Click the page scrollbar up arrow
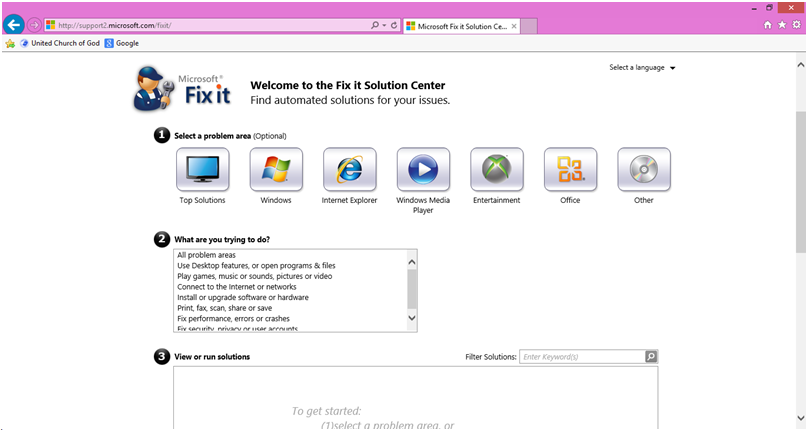Viewport: 807px width, 430px height. coord(801,65)
